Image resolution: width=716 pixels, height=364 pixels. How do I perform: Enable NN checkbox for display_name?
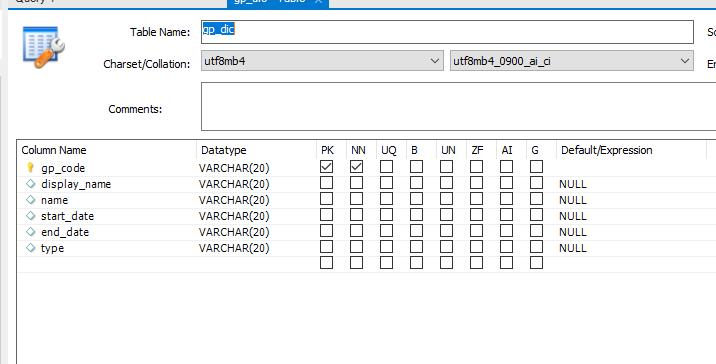tap(357, 183)
